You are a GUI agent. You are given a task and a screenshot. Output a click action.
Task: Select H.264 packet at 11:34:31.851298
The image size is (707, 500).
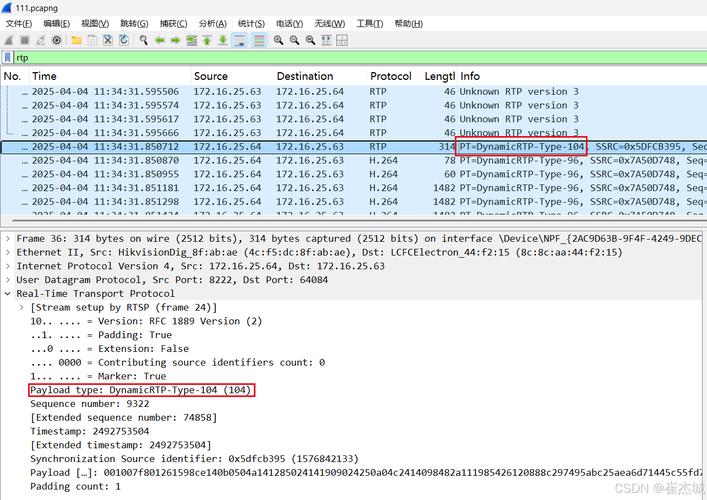click(354, 202)
